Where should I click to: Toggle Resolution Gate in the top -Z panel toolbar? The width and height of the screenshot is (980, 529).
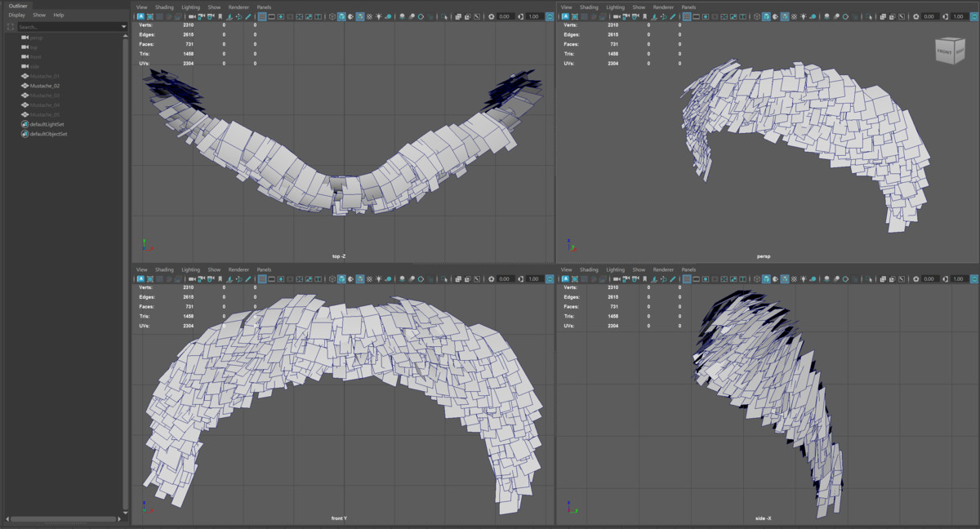click(281, 16)
